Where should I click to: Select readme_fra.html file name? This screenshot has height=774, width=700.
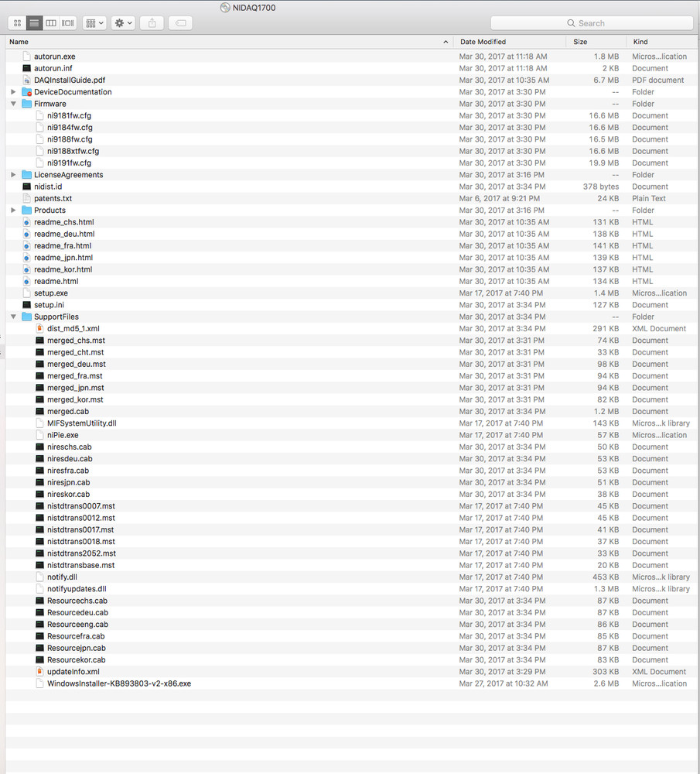[x=63, y=246]
